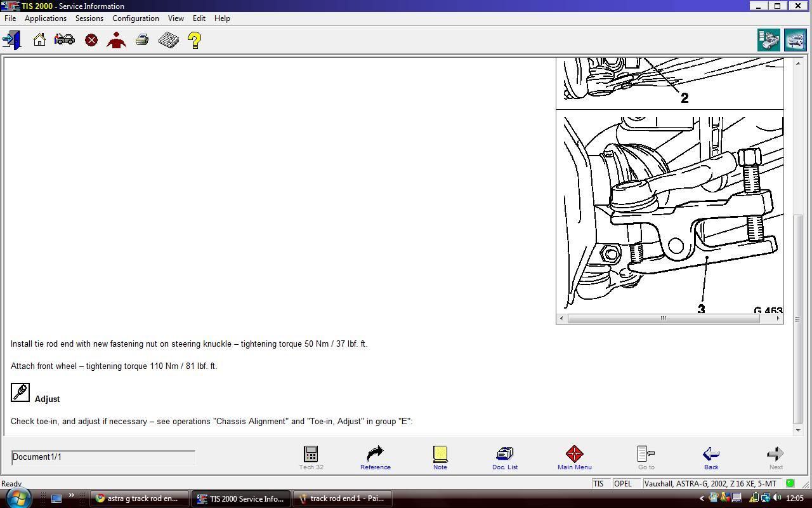Open the vehicle selection car icon
Image resolution: width=812 pixels, height=508 pixels.
click(65, 40)
